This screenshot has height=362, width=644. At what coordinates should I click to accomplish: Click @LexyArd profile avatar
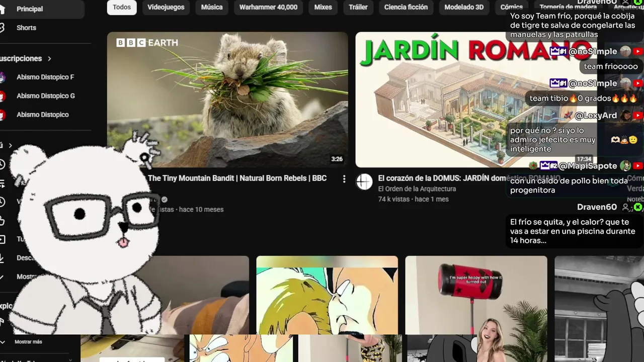pos(626,115)
